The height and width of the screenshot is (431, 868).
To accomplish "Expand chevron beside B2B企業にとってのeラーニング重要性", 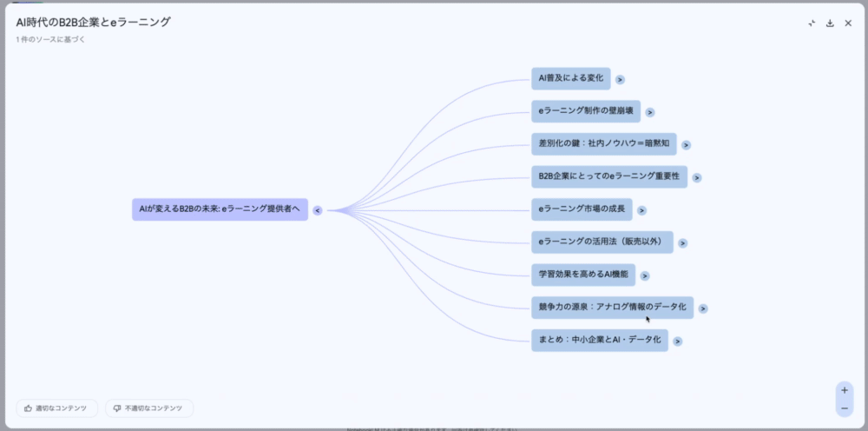I will 697,178.
